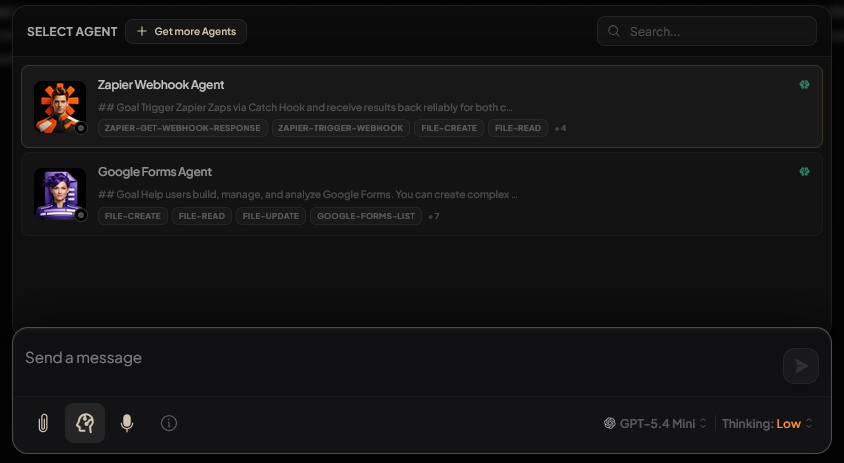This screenshot has height=463, width=844.
Task: Click FILE-CREATE tag on Zapier agent
Action: [449, 128]
